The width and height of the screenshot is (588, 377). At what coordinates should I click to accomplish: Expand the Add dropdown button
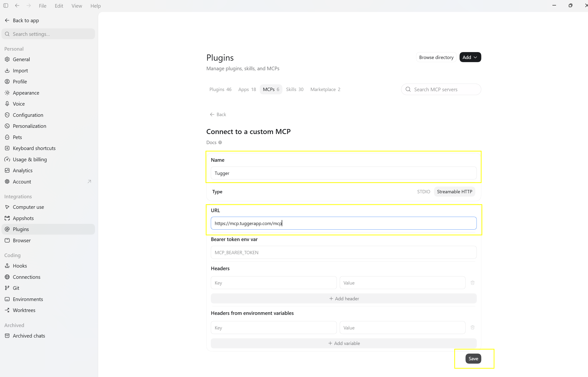click(470, 57)
